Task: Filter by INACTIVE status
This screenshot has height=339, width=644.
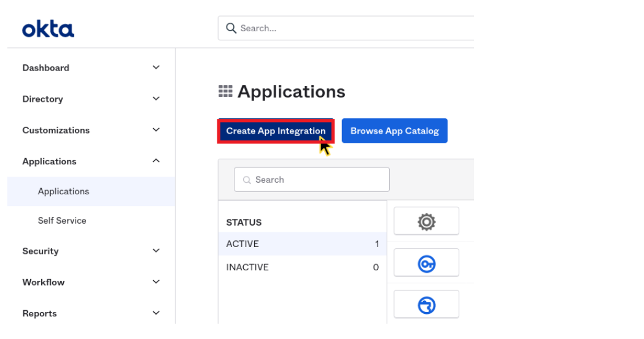Action: pyautogui.click(x=302, y=267)
